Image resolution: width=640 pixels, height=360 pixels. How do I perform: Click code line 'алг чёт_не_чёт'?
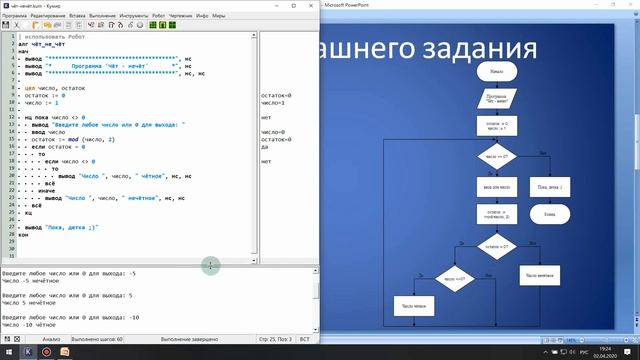[x=42, y=44]
